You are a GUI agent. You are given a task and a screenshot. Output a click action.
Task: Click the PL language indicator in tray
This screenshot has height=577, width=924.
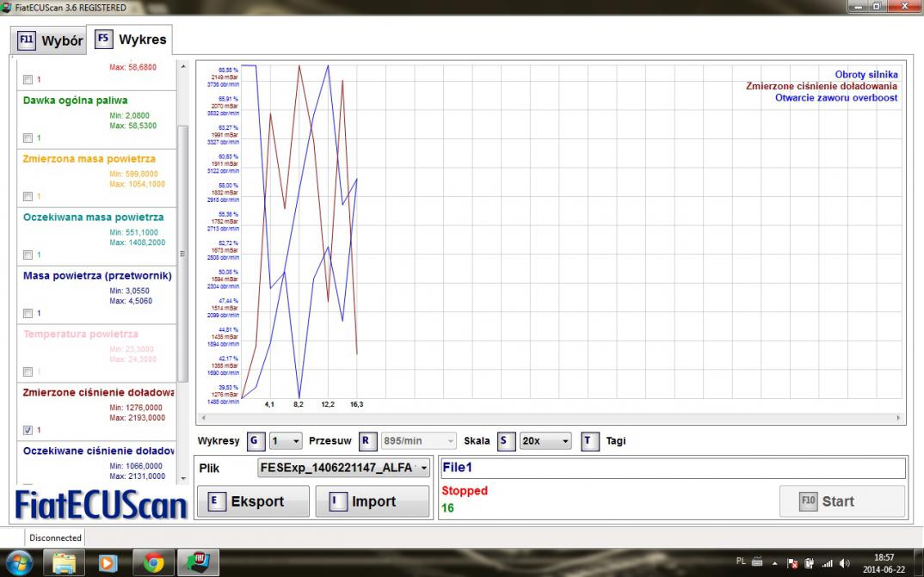(741, 562)
